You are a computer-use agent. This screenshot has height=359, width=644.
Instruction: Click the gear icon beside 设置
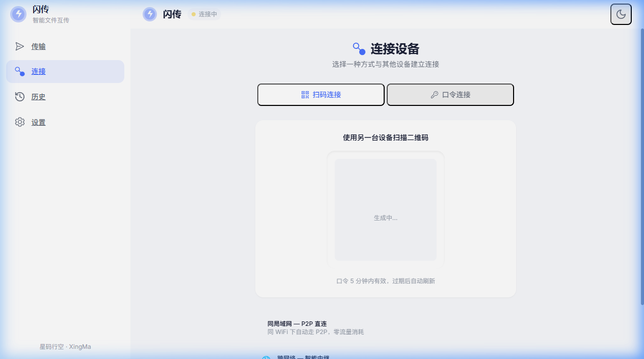pos(20,122)
